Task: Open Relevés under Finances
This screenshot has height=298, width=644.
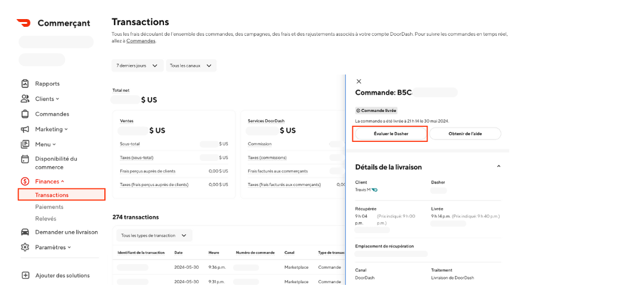Action: point(45,219)
